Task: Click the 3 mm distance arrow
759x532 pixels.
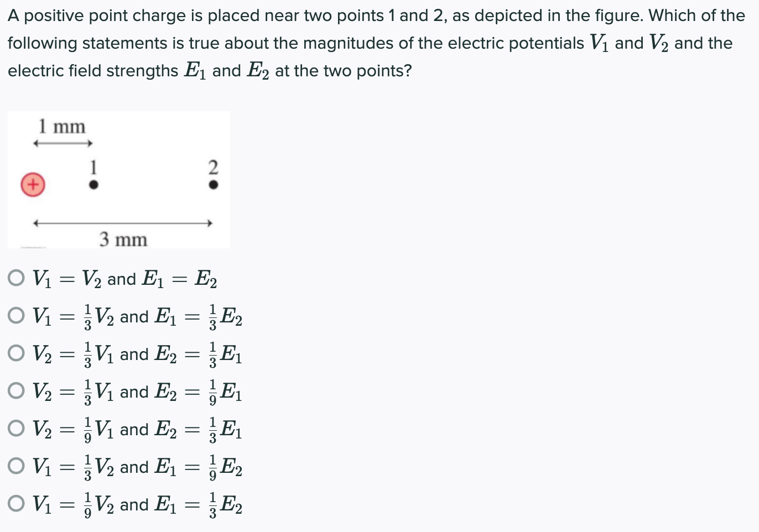Action: tap(122, 223)
